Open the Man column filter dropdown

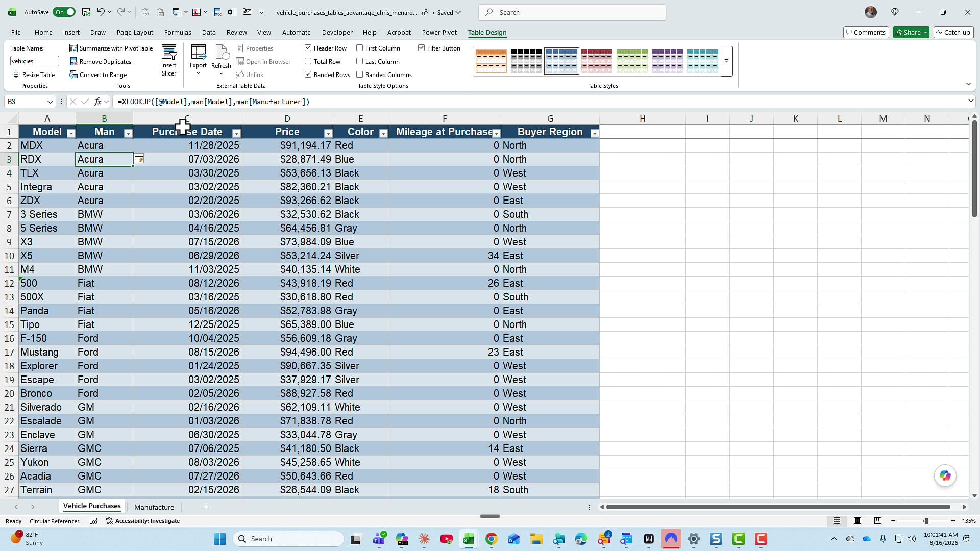point(128,133)
